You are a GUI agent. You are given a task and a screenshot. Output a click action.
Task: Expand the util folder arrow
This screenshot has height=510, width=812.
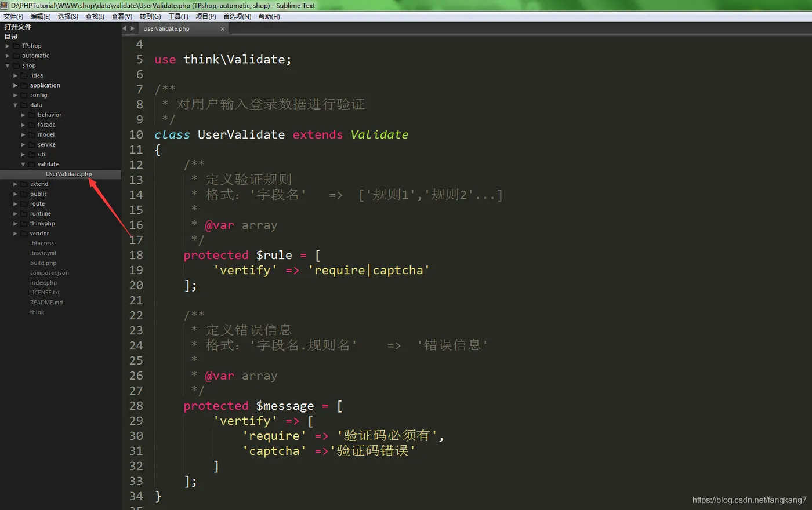23,154
